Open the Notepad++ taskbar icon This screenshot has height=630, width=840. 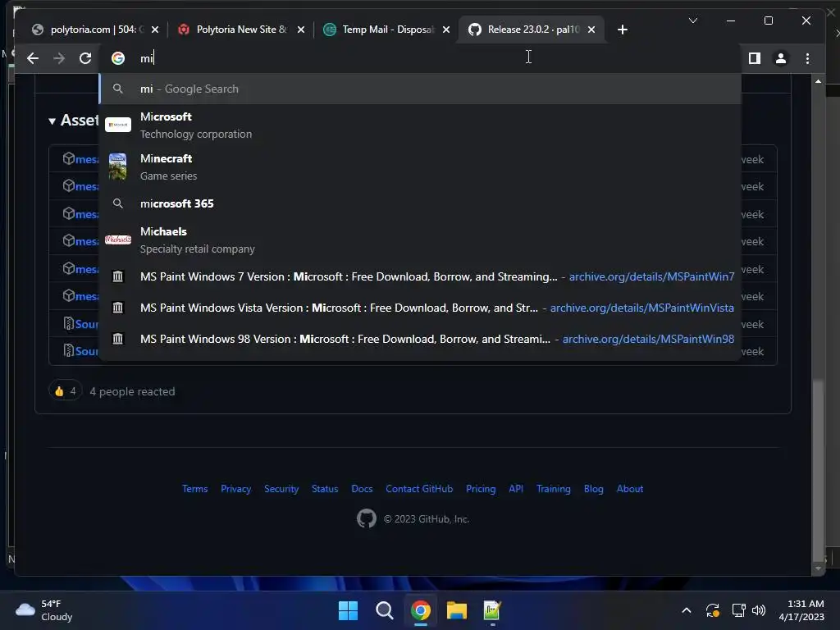(492, 610)
